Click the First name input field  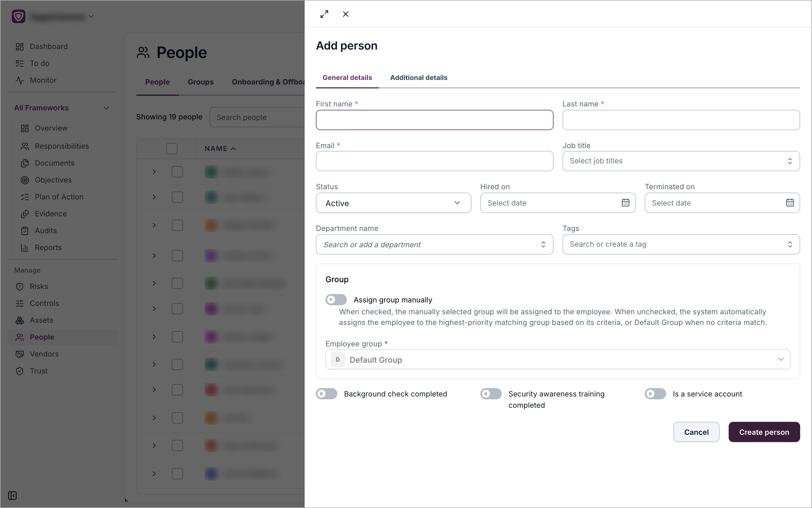(x=434, y=120)
